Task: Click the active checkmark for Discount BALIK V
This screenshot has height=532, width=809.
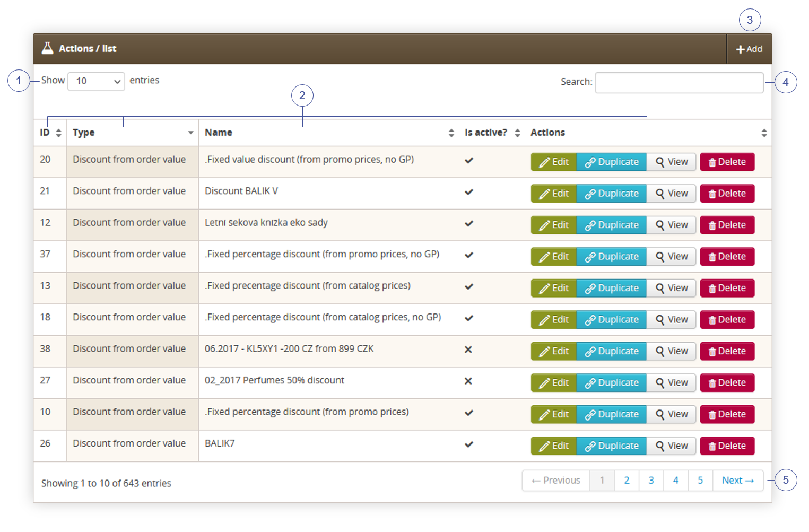Action: pyautogui.click(x=469, y=192)
